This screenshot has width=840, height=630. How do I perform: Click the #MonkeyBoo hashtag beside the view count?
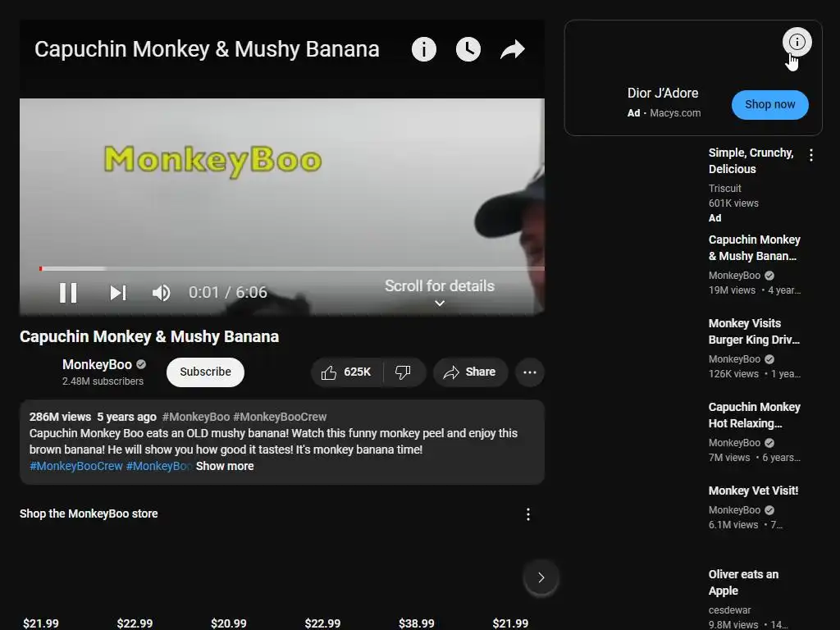pyautogui.click(x=195, y=417)
